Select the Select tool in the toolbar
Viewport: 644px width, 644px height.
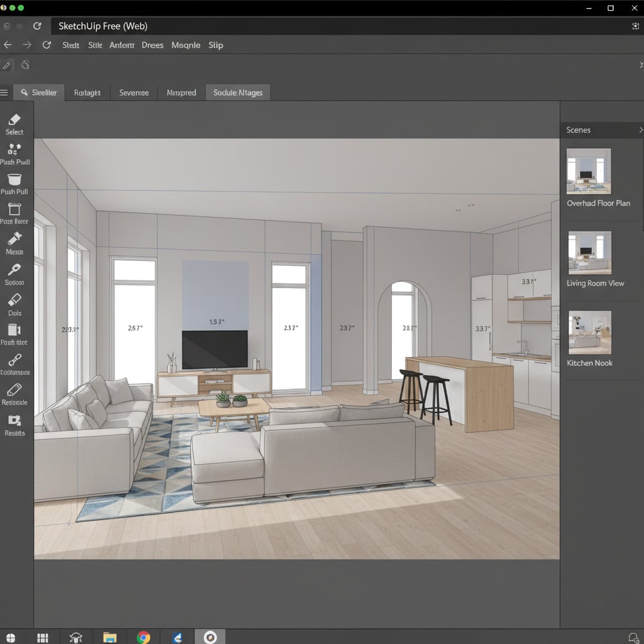click(14, 123)
